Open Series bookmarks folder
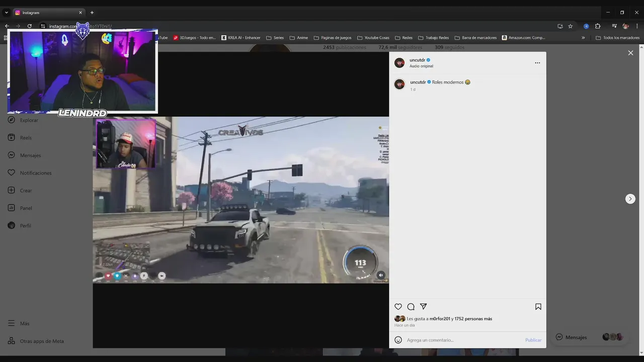644x362 pixels. click(275, 38)
